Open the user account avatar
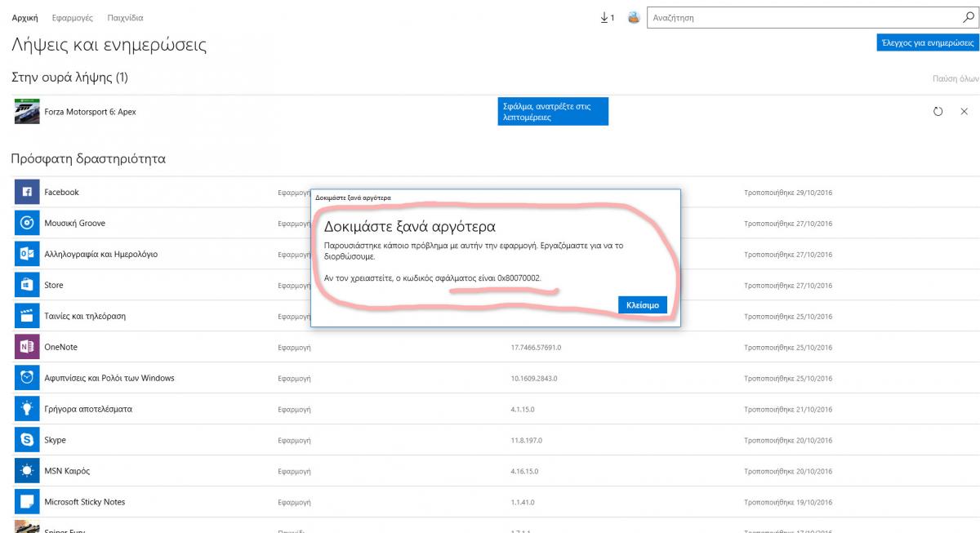Screen dimensions: 980x533 coord(634,17)
